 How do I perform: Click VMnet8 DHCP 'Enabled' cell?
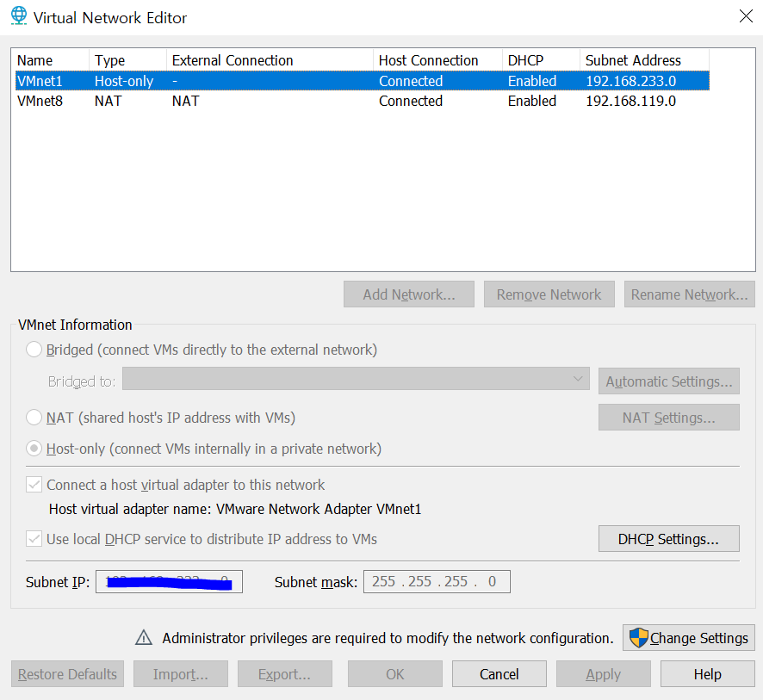pos(532,101)
